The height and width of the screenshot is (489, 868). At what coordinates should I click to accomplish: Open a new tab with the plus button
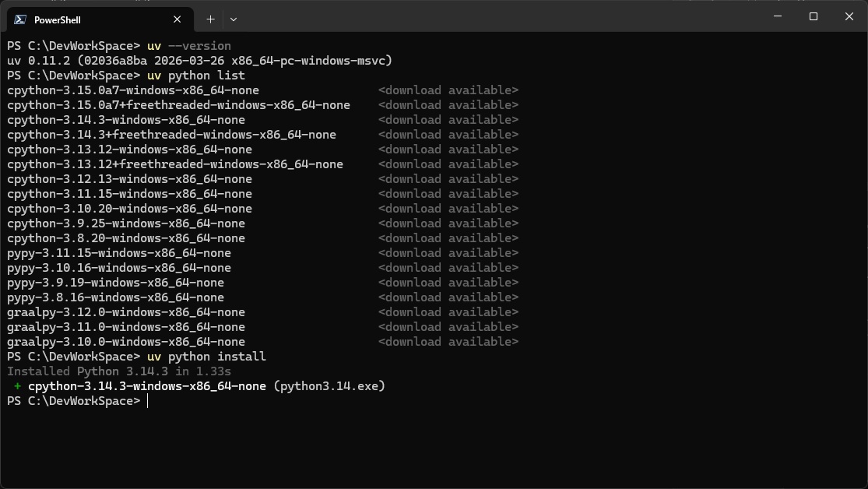coord(210,19)
